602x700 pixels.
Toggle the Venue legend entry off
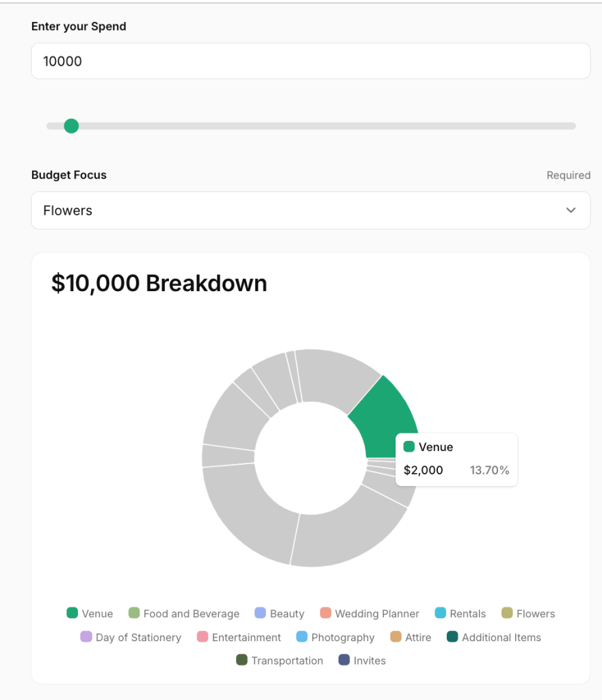coord(90,613)
